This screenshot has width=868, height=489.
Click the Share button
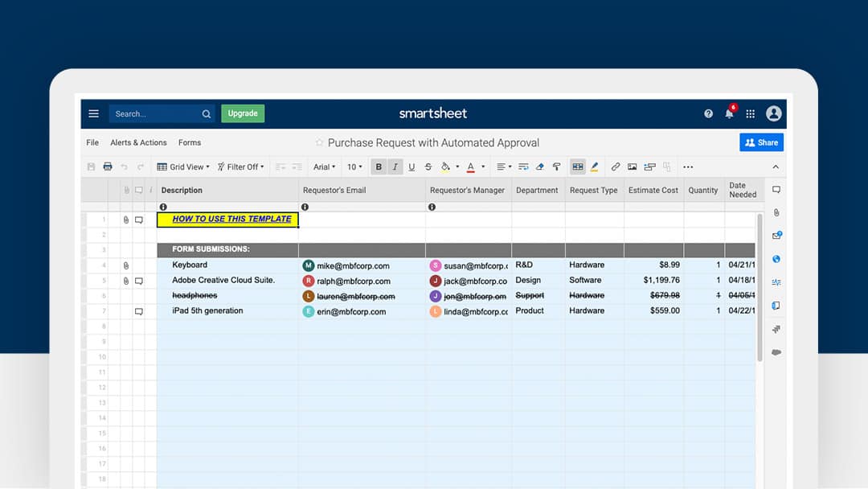(x=761, y=142)
